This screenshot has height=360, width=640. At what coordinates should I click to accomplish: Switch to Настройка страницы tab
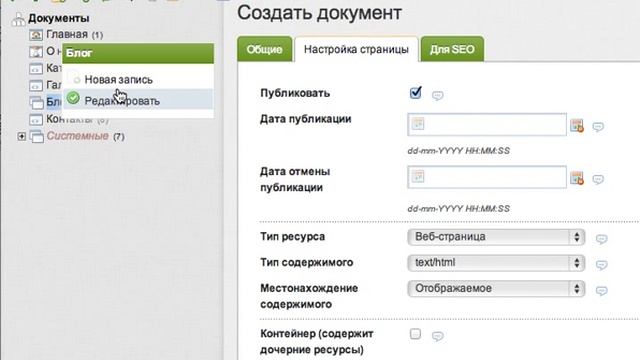pos(356,49)
